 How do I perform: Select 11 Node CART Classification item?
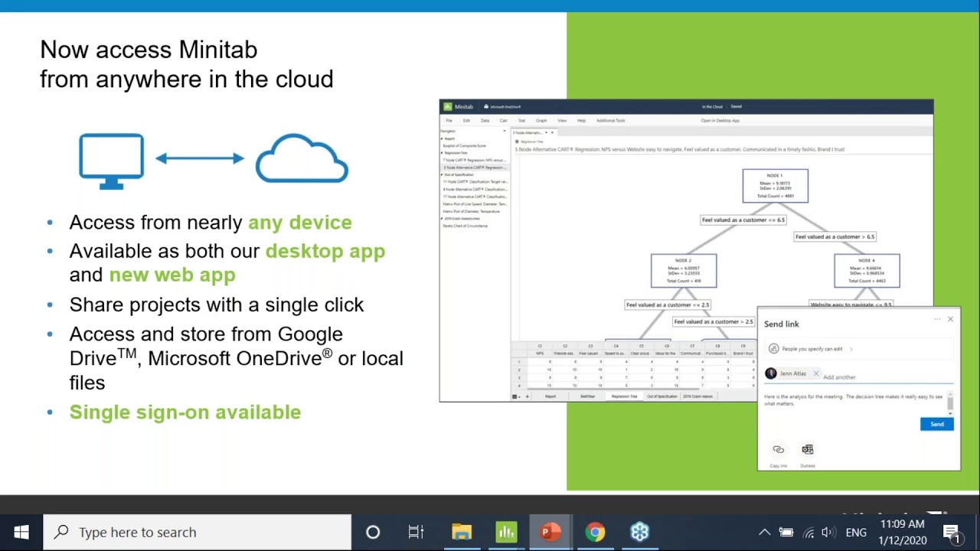tap(474, 182)
